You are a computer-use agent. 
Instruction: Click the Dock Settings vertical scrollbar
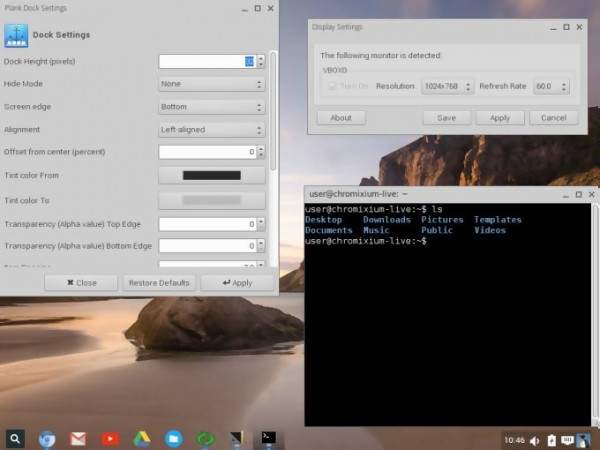click(273, 111)
